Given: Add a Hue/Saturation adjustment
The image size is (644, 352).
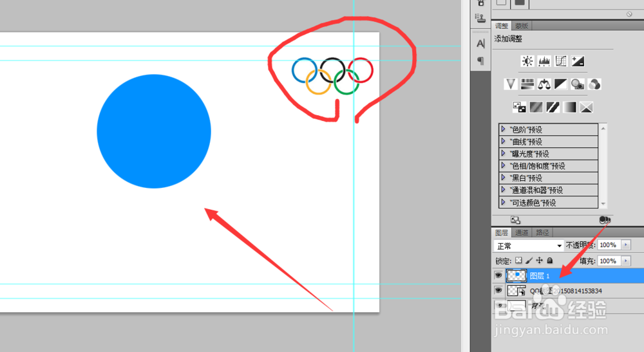Looking at the screenshot, I should pos(527,84).
